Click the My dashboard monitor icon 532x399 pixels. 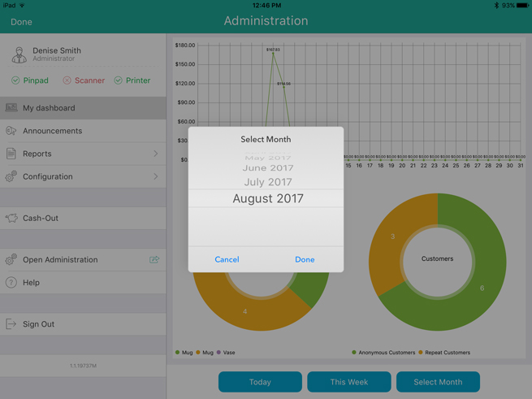tap(11, 107)
